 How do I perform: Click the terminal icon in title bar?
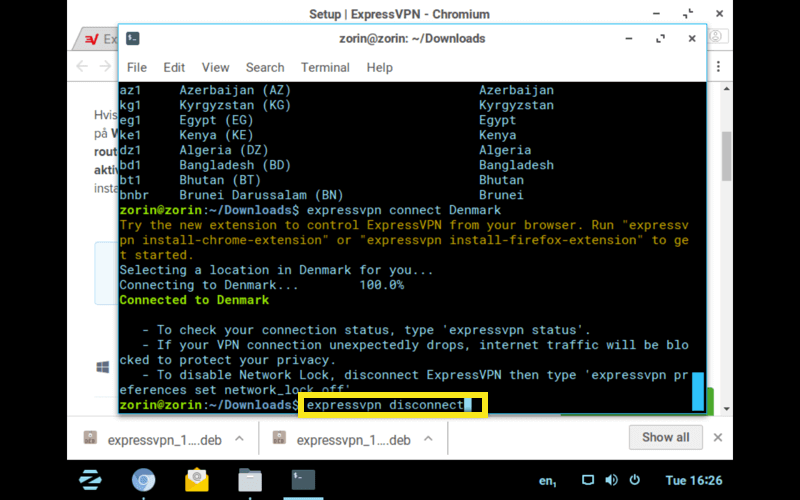(x=133, y=38)
